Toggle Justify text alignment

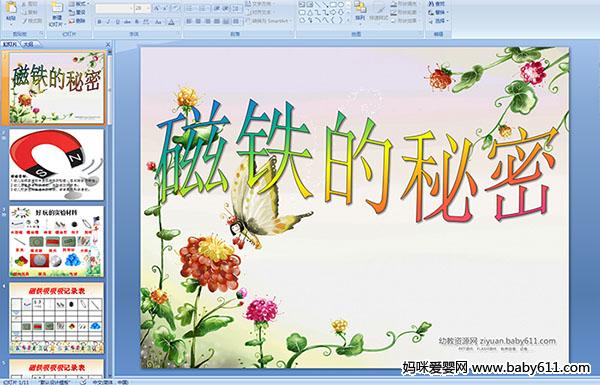[x=217, y=21]
